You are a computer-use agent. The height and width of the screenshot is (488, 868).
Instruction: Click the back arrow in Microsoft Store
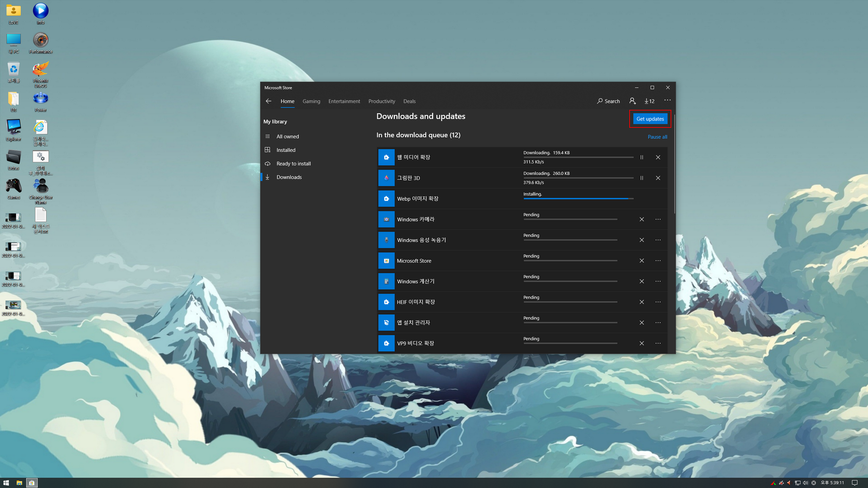pyautogui.click(x=268, y=101)
